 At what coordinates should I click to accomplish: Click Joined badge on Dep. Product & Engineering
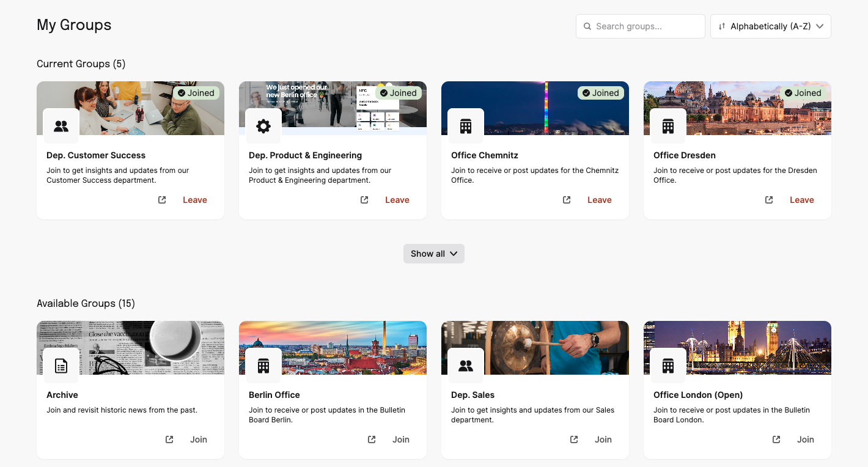[399, 93]
